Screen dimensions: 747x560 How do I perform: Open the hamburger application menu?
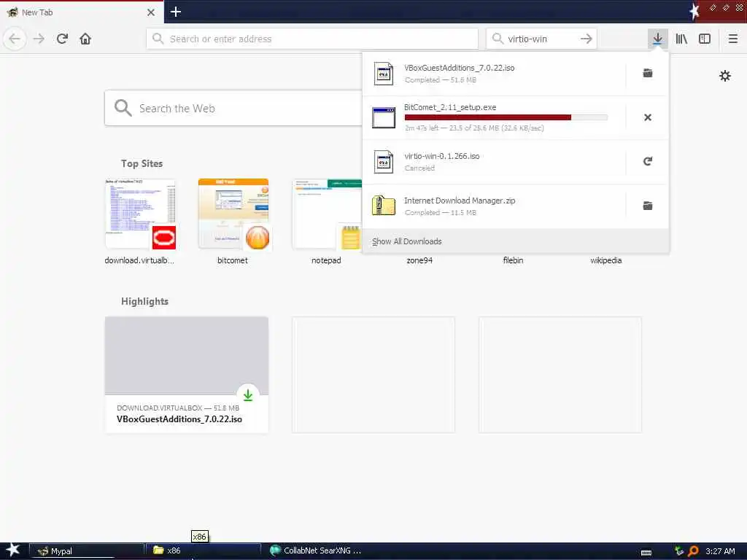tap(732, 39)
